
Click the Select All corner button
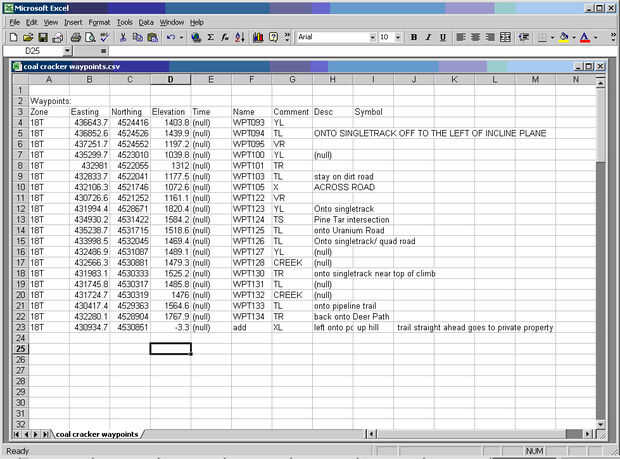point(20,79)
